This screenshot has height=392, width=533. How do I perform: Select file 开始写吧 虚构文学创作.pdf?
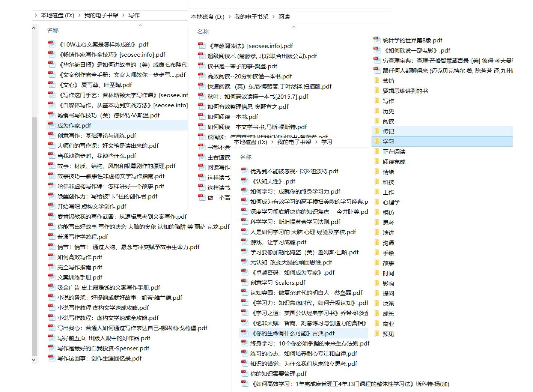point(92,206)
